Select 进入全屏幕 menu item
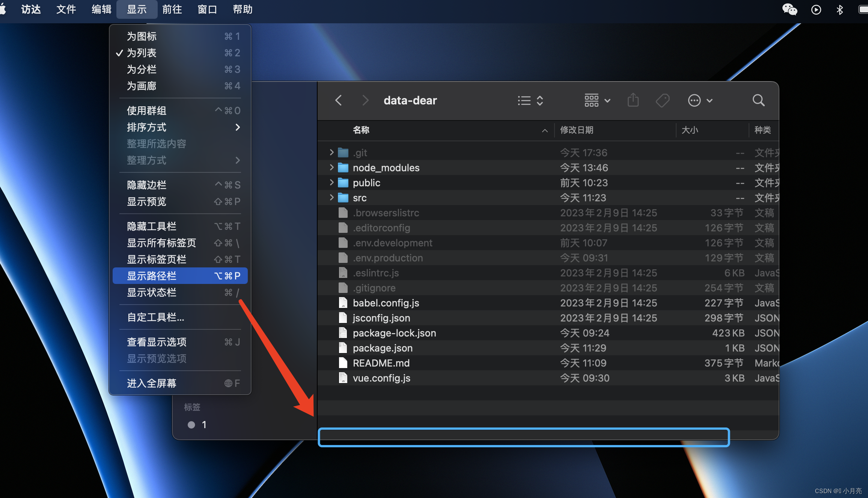This screenshot has width=868, height=498. (x=180, y=383)
